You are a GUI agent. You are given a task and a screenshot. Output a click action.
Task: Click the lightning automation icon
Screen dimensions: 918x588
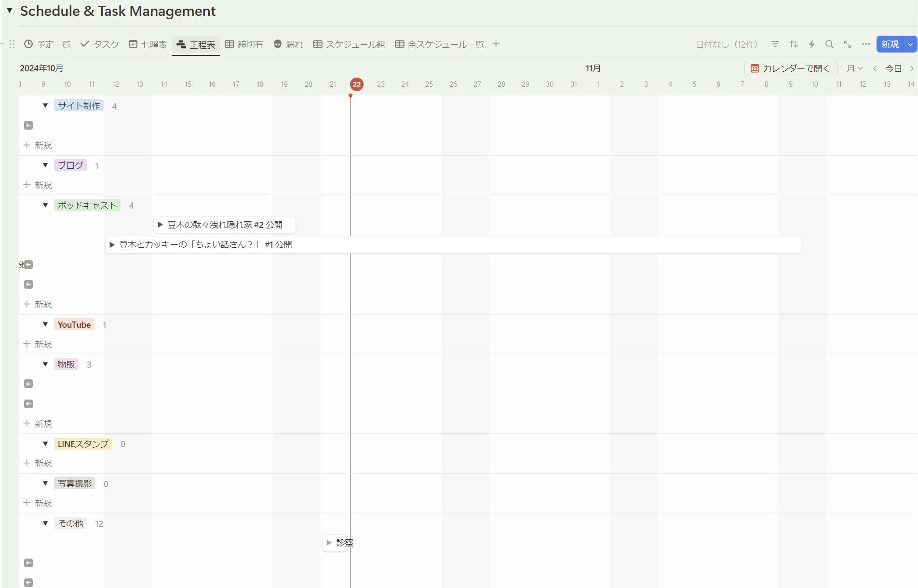click(811, 44)
